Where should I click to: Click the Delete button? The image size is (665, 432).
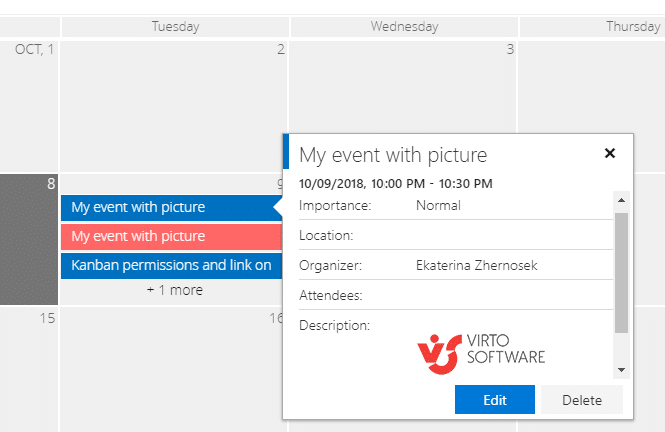(x=581, y=399)
